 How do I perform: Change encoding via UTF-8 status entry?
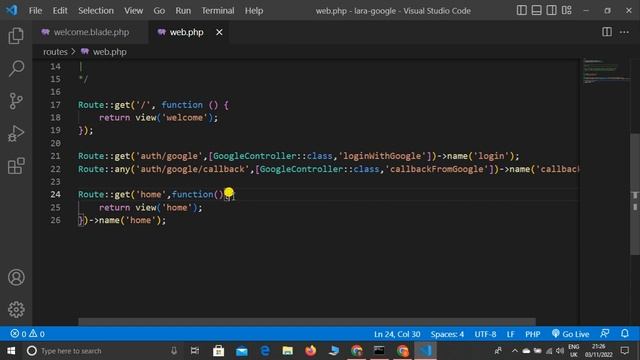[485, 334]
